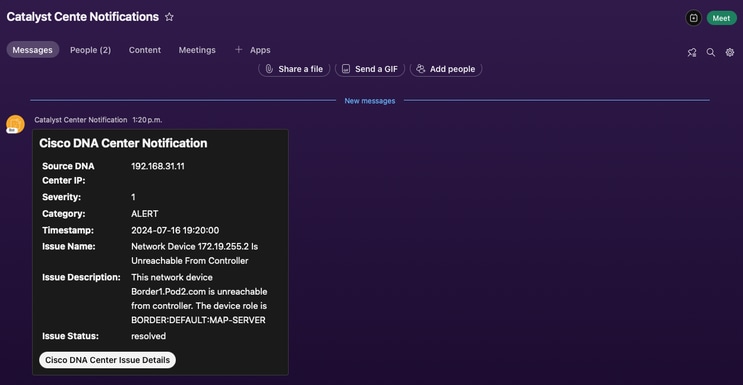Add an app with the plus Apps tab
This screenshot has width=743, height=385.
tap(253, 50)
